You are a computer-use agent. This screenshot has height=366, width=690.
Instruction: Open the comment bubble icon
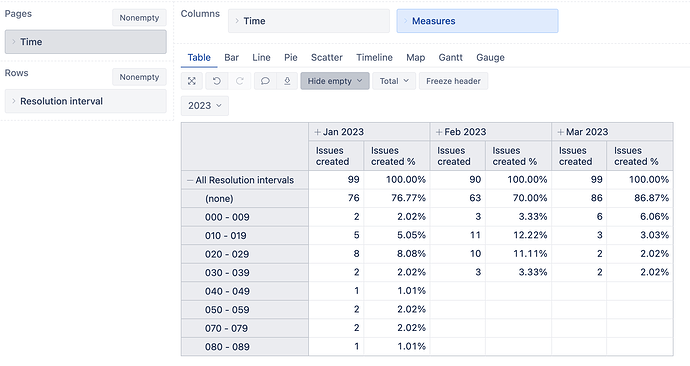click(x=265, y=81)
